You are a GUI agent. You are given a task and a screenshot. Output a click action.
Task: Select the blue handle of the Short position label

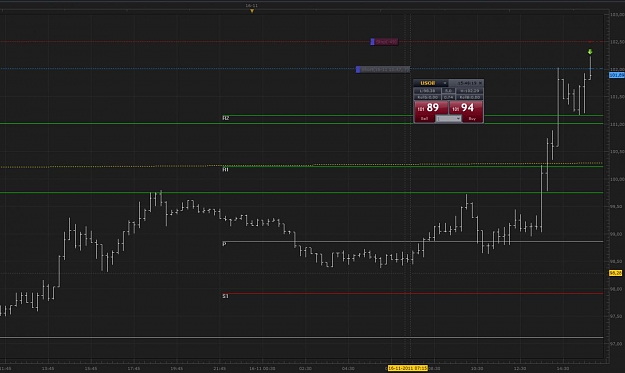pyautogui.click(x=358, y=70)
